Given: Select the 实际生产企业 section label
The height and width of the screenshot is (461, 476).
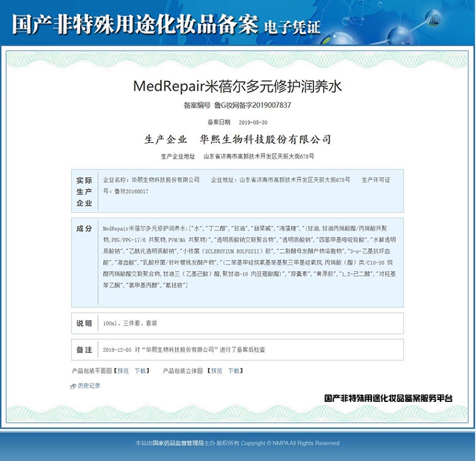Looking at the screenshot, I should click(84, 191).
